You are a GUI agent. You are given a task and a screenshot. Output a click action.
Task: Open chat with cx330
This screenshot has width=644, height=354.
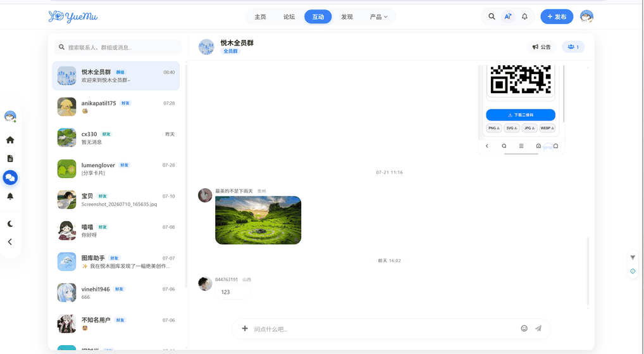pyautogui.click(x=116, y=137)
